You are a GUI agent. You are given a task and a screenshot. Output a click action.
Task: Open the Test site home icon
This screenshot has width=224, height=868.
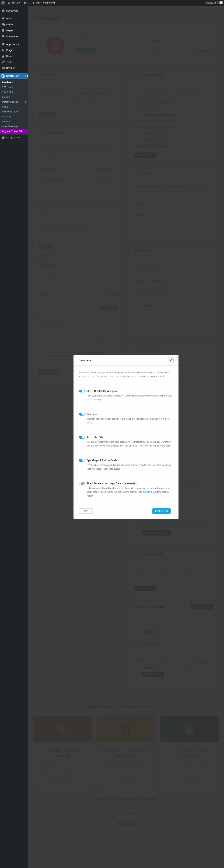point(9,3)
